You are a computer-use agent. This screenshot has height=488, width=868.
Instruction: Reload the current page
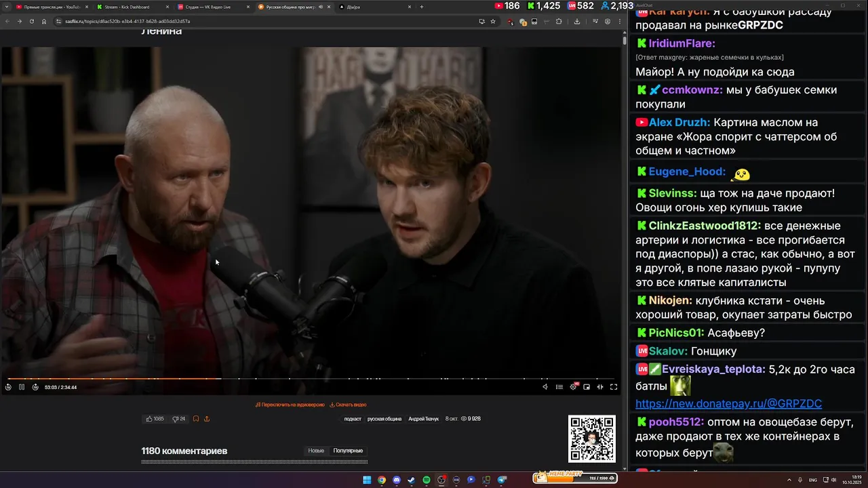click(x=31, y=21)
